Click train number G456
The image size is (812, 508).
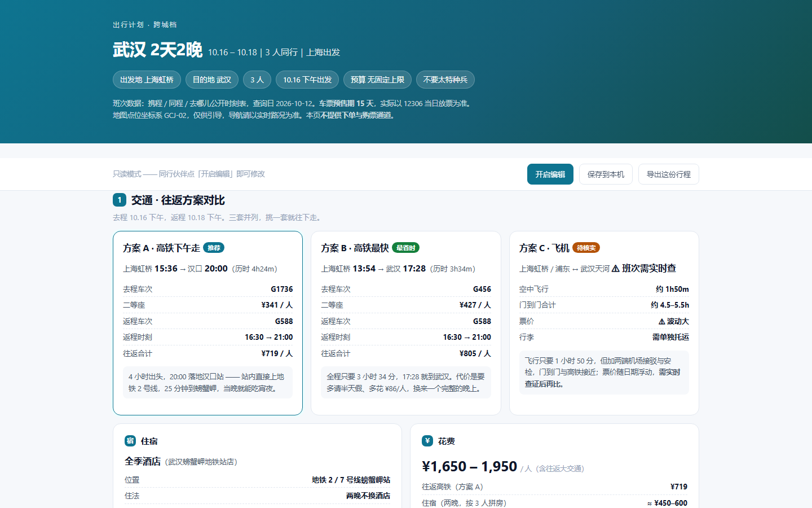[482, 289]
